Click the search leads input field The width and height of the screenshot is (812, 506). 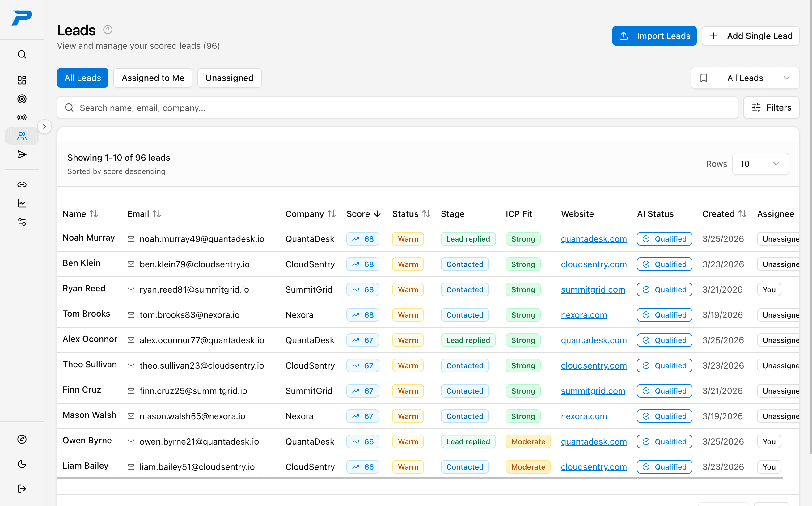[398, 108]
